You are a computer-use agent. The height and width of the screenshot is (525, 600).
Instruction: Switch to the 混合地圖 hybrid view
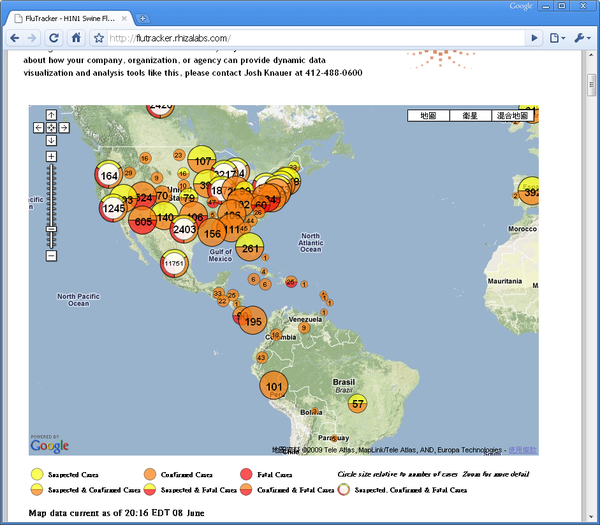click(512, 116)
